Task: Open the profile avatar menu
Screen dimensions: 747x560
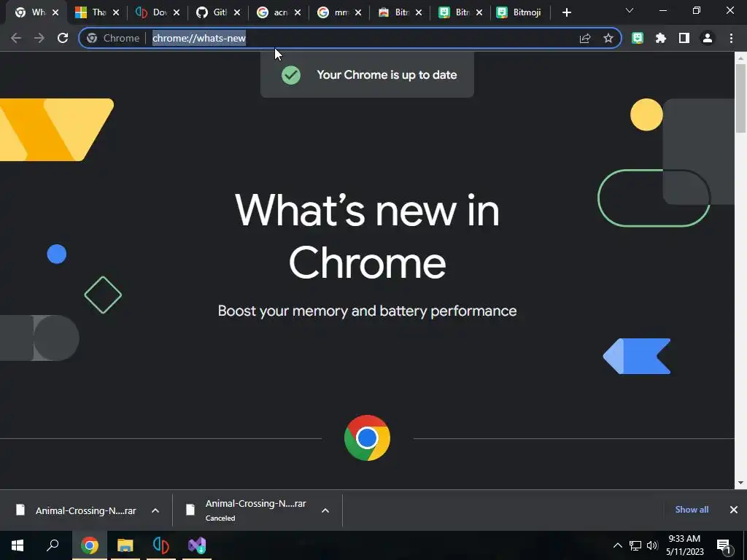Action: pos(708,38)
